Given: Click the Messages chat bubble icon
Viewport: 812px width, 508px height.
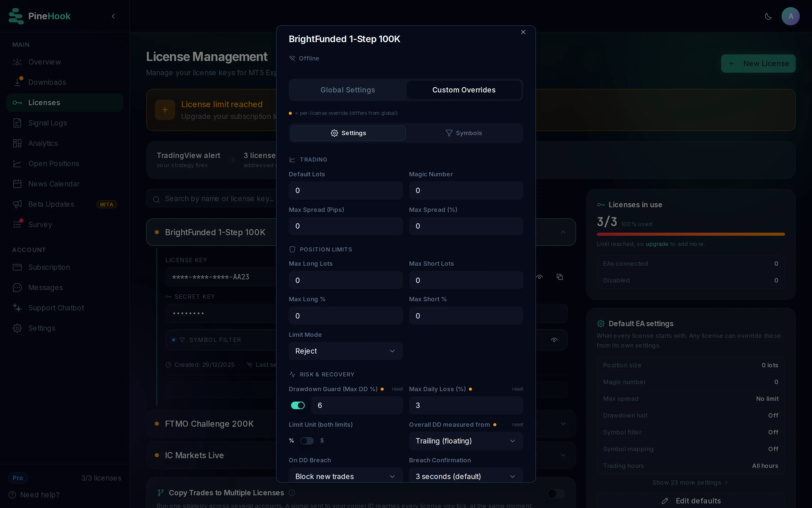Looking at the screenshot, I should click(x=17, y=288).
